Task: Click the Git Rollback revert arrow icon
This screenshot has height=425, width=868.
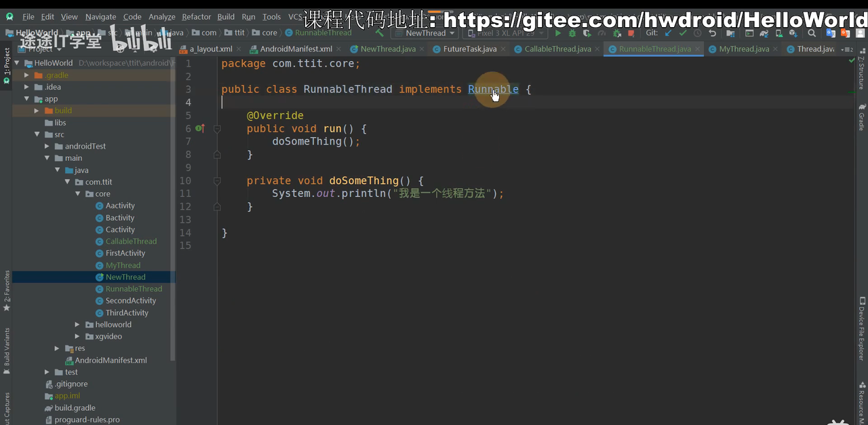Action: coord(712,33)
